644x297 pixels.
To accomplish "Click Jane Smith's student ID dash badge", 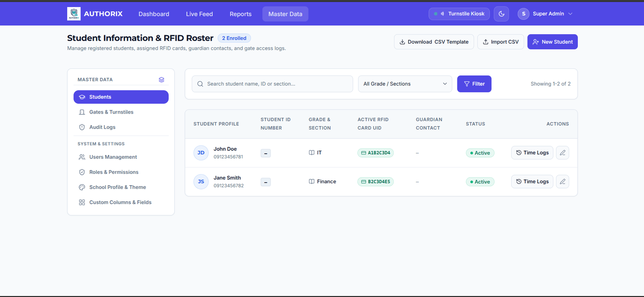I will (x=266, y=182).
